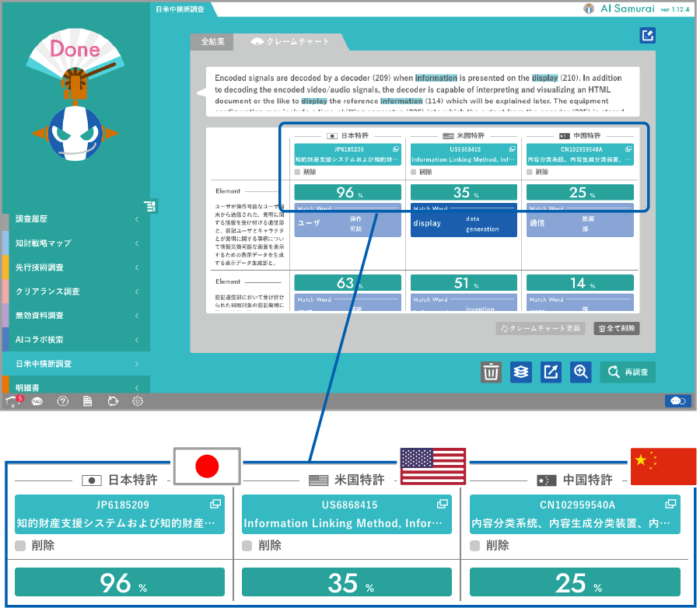This screenshot has height=608, width=700.
Task: Open the export icon at top right
Action: tap(647, 35)
